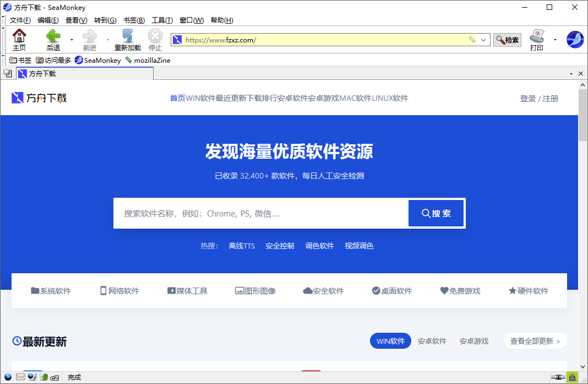Open the 书签 bookmarks folder in toolbar

pyautogui.click(x=20, y=60)
